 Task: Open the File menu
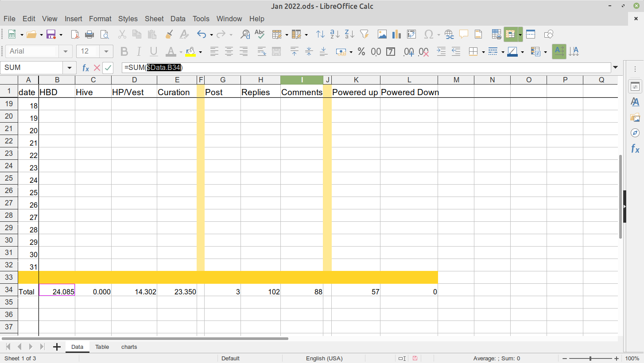tap(9, 19)
